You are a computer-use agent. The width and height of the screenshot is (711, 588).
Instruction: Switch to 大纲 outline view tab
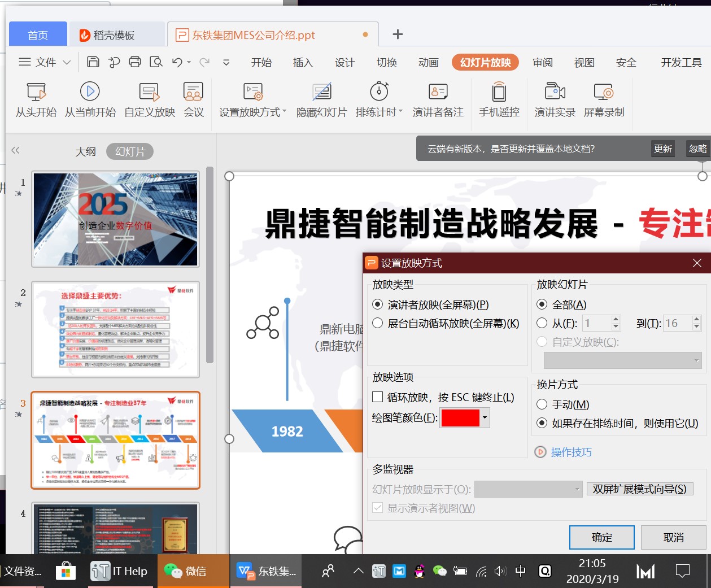click(x=86, y=151)
